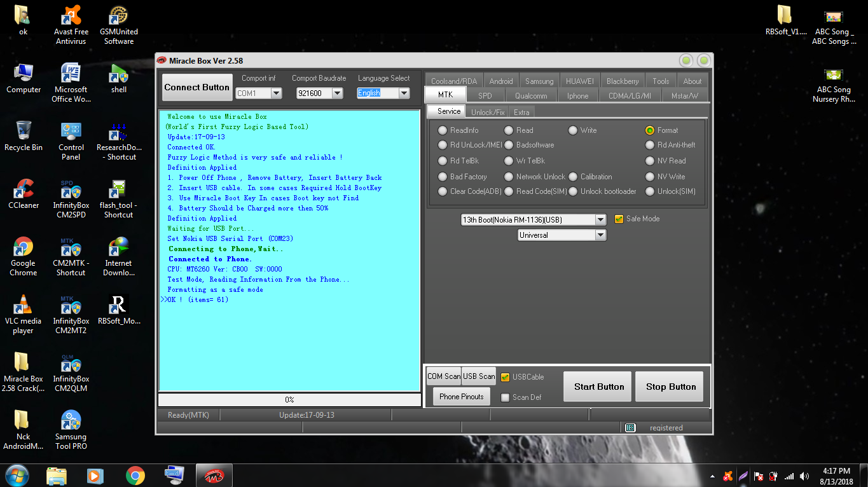Click the 'Connected to Phone.' log line
The width and height of the screenshot is (868, 487).
[x=210, y=259]
